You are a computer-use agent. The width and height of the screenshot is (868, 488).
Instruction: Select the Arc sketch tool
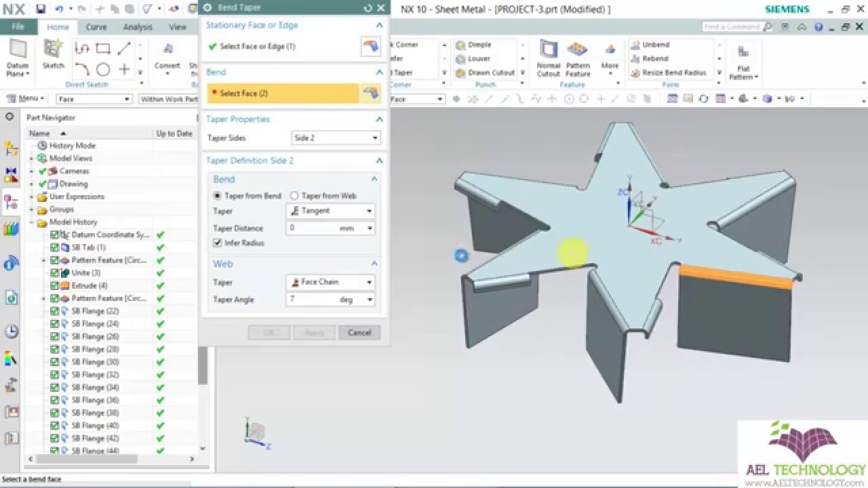pyautogui.click(x=82, y=69)
